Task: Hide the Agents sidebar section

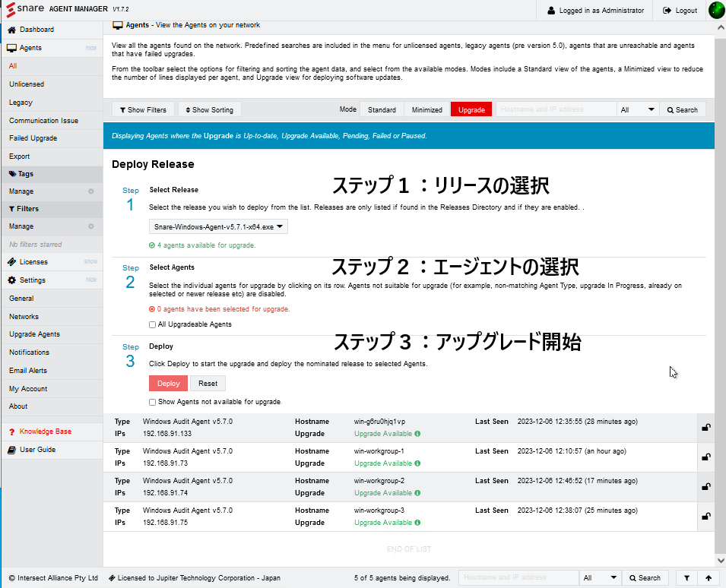Action: coord(91,48)
